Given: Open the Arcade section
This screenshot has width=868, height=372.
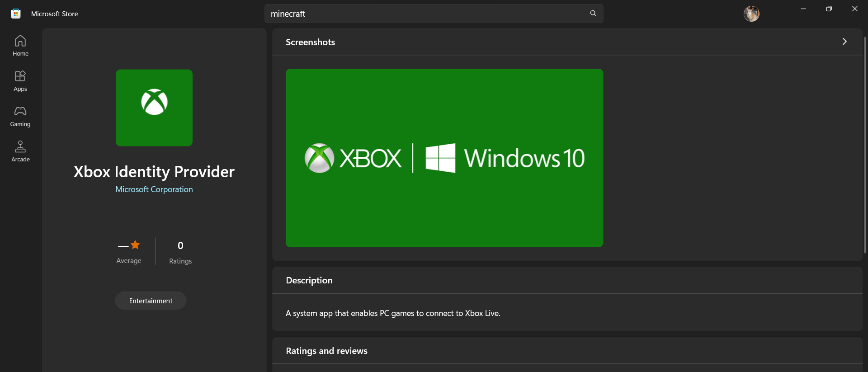Looking at the screenshot, I should 20,151.
